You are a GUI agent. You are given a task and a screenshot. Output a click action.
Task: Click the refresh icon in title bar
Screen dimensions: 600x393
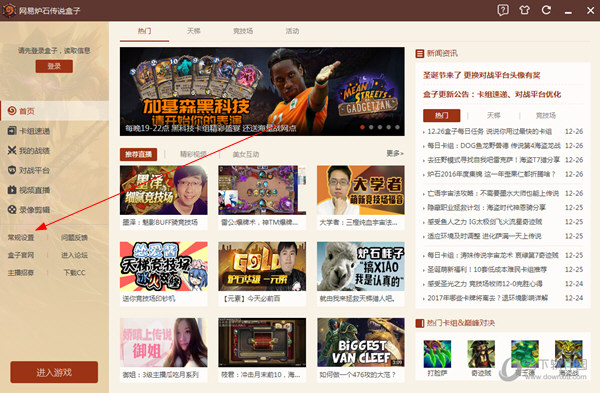click(x=546, y=10)
